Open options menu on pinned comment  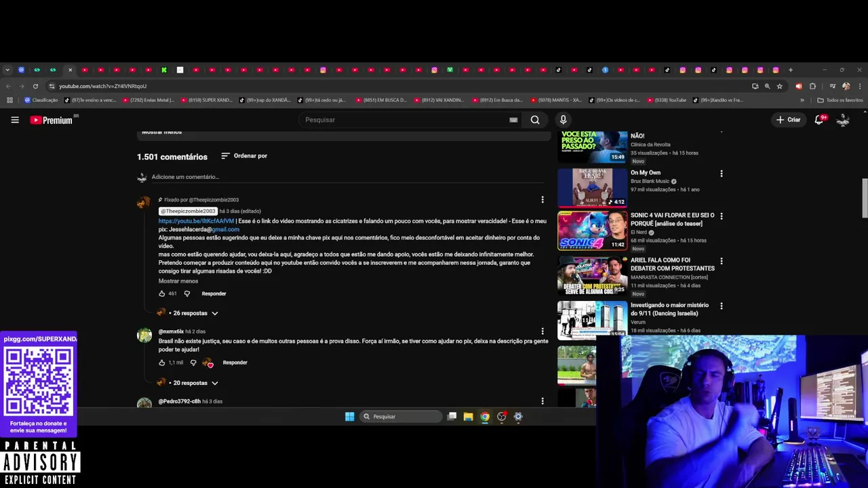542,200
